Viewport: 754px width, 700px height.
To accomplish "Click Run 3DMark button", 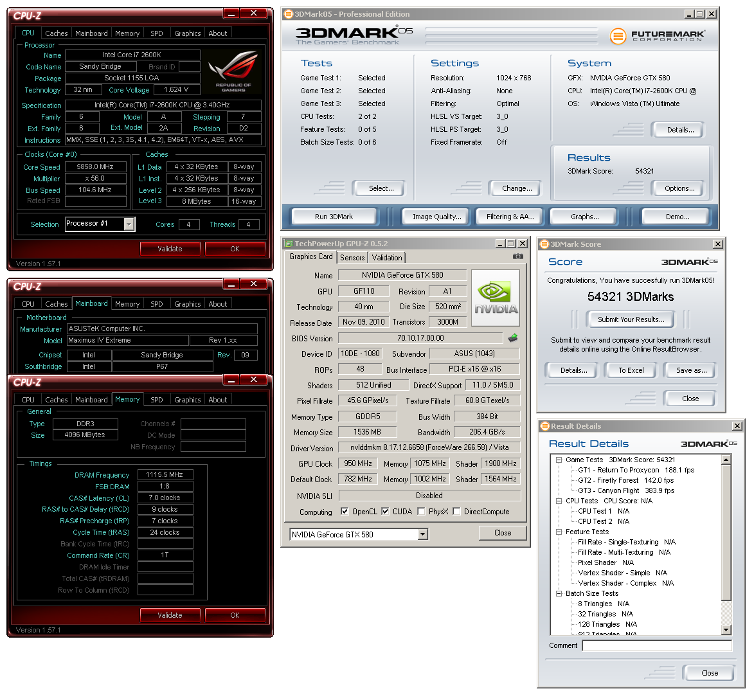I will 334,217.
